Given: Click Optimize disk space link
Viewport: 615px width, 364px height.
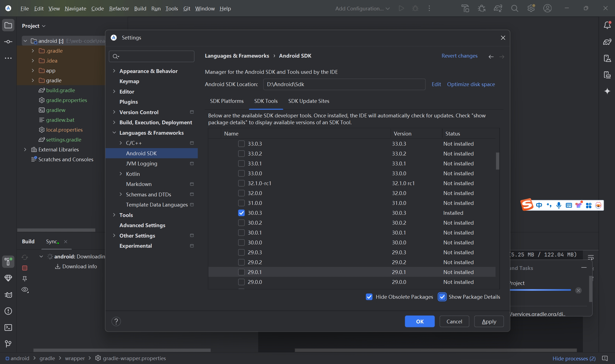Looking at the screenshot, I should 471,84.
